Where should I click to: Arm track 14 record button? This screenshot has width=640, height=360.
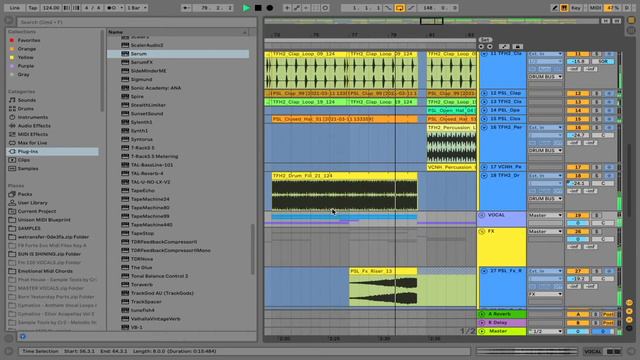[609, 111]
